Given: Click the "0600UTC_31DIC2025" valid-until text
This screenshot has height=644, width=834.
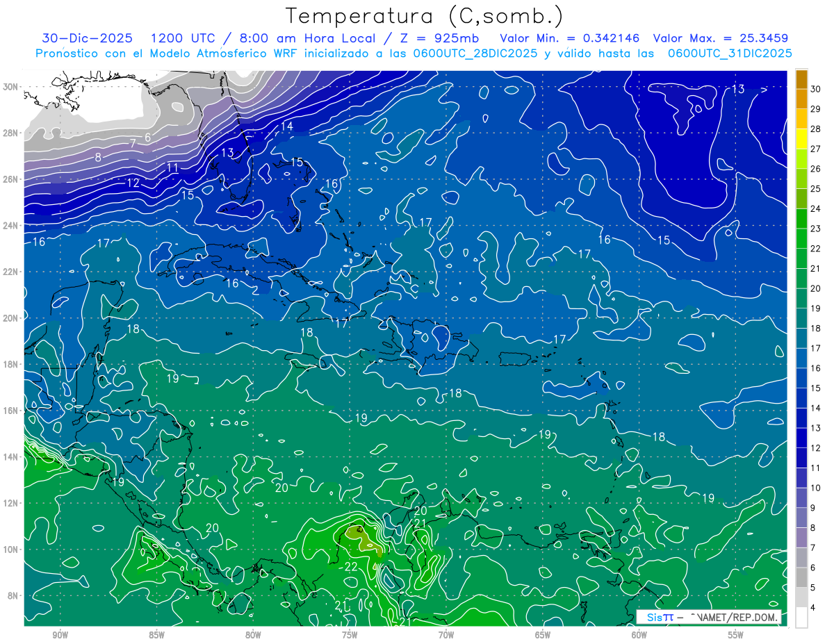Looking at the screenshot, I should [730, 53].
